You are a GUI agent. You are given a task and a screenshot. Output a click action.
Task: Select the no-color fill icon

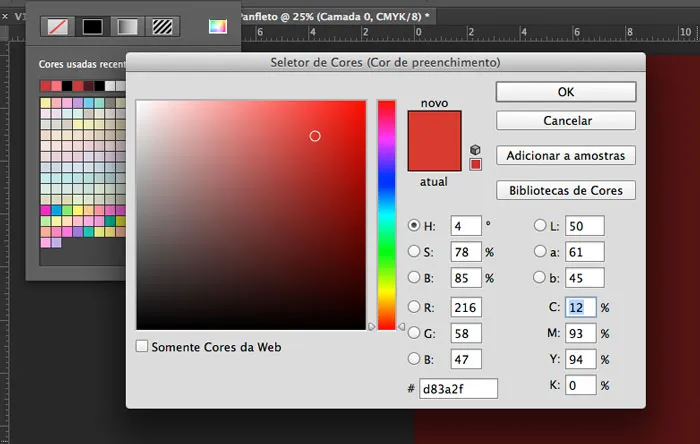58,27
